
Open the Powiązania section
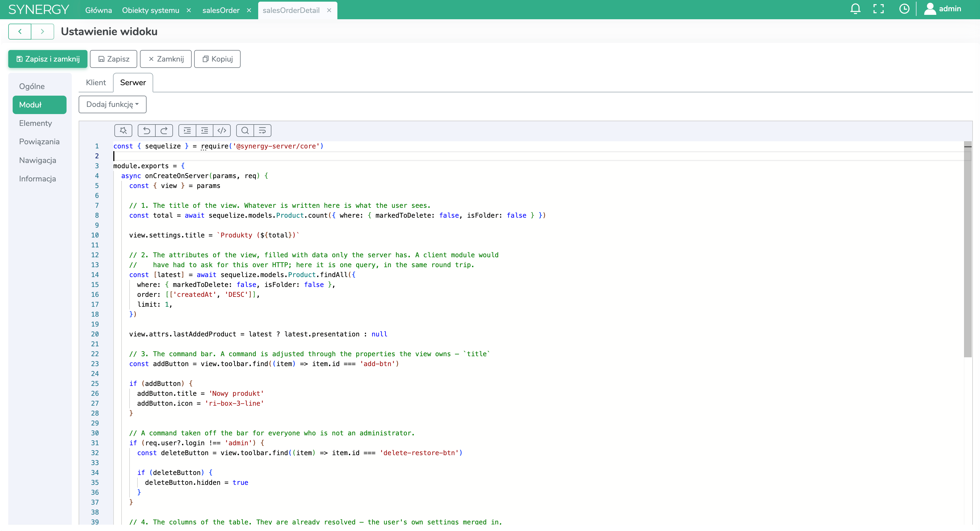39,142
